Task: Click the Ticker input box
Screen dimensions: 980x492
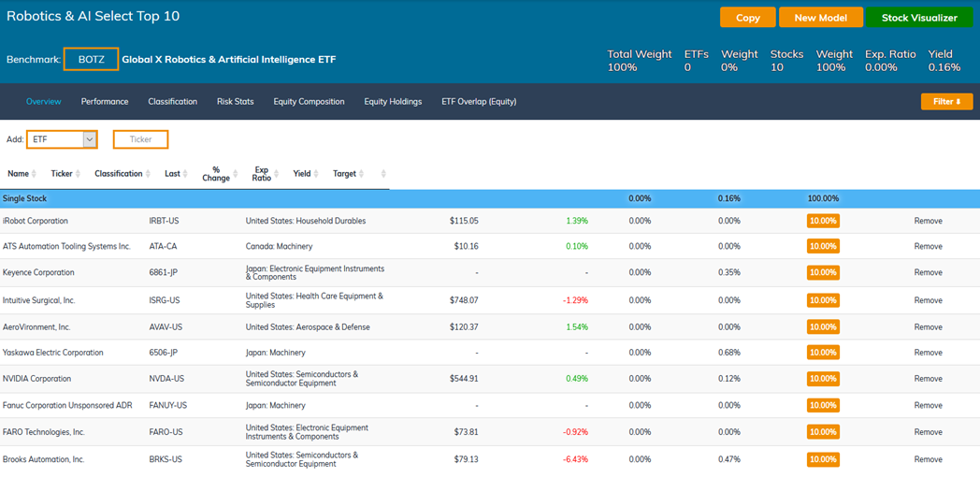Action: click(140, 139)
